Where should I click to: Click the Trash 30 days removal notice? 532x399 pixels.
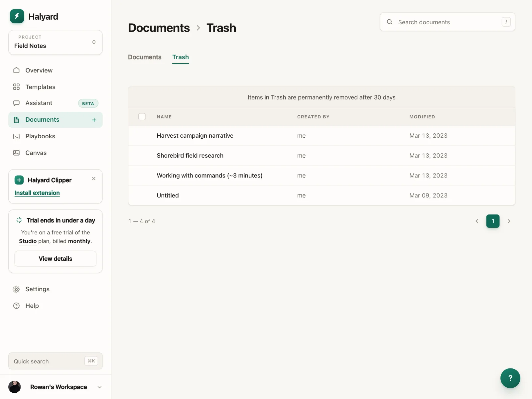click(322, 97)
